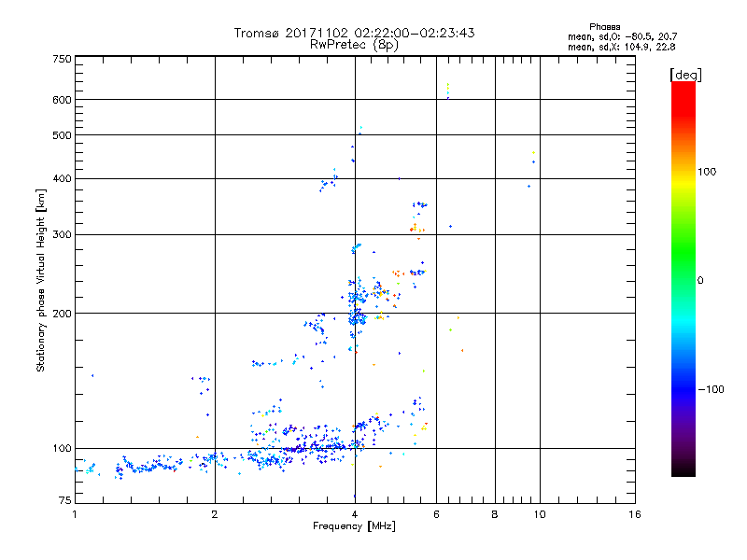Screen dimensions: 747x560
Task: Click the 'mean, sd,O: -80.5, 20.7' statistic
Action: tap(622, 36)
